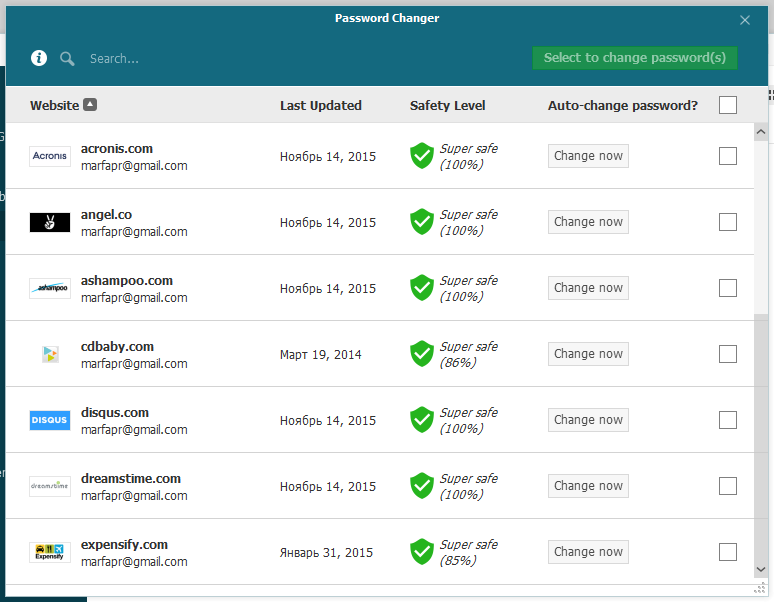
Task: Select the expensify.com site name
Action: [x=124, y=545]
